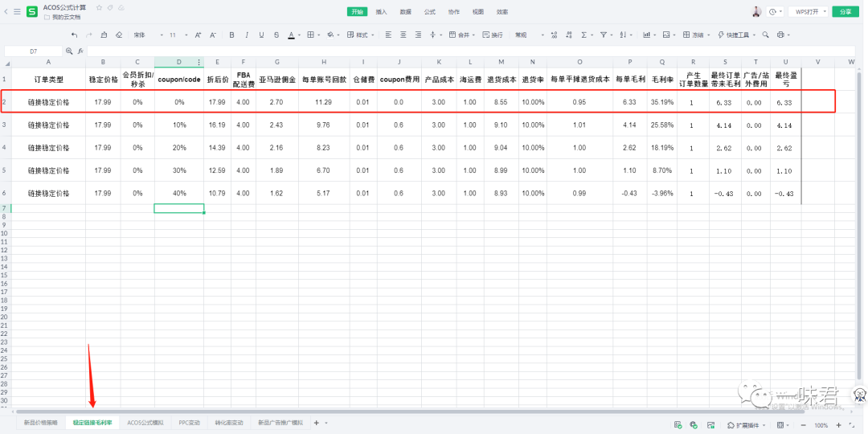Click the magnifier search icon in toolbar
This screenshot has width=868, height=434.
click(x=765, y=35)
